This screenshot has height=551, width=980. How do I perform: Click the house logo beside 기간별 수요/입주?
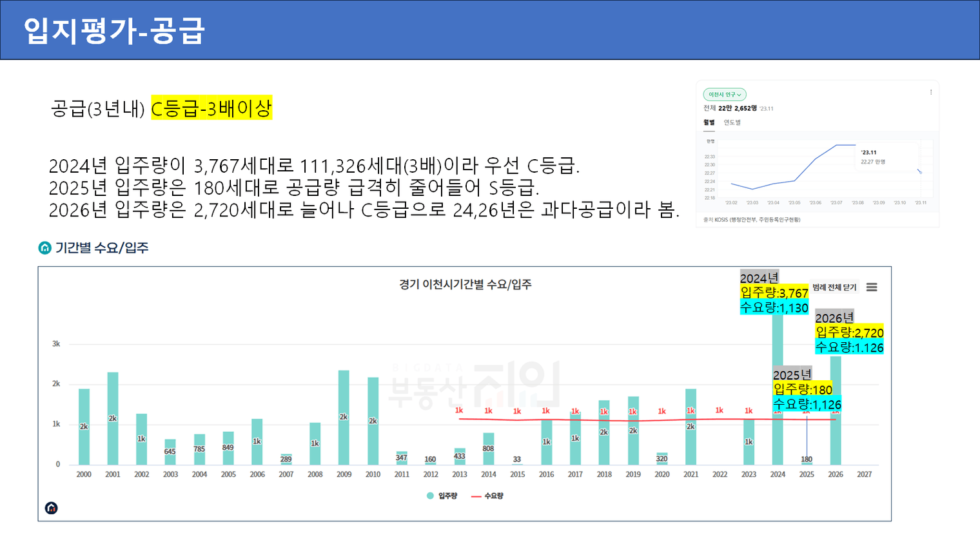45,248
